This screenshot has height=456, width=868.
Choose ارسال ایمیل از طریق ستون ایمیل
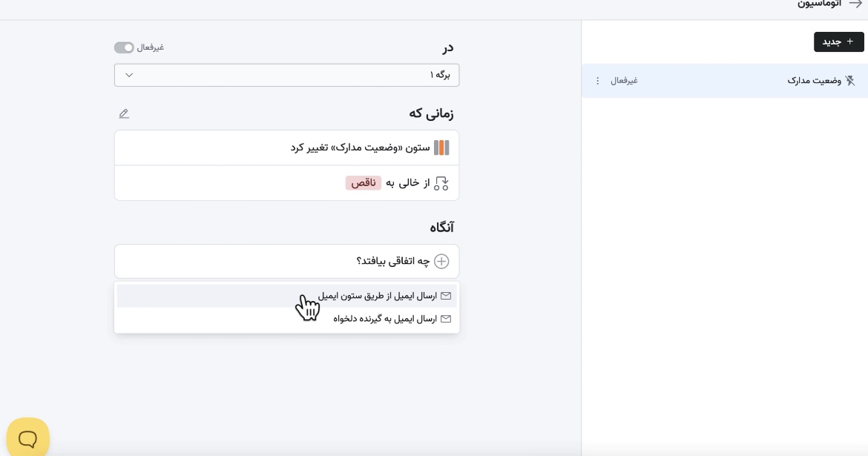[x=378, y=296]
